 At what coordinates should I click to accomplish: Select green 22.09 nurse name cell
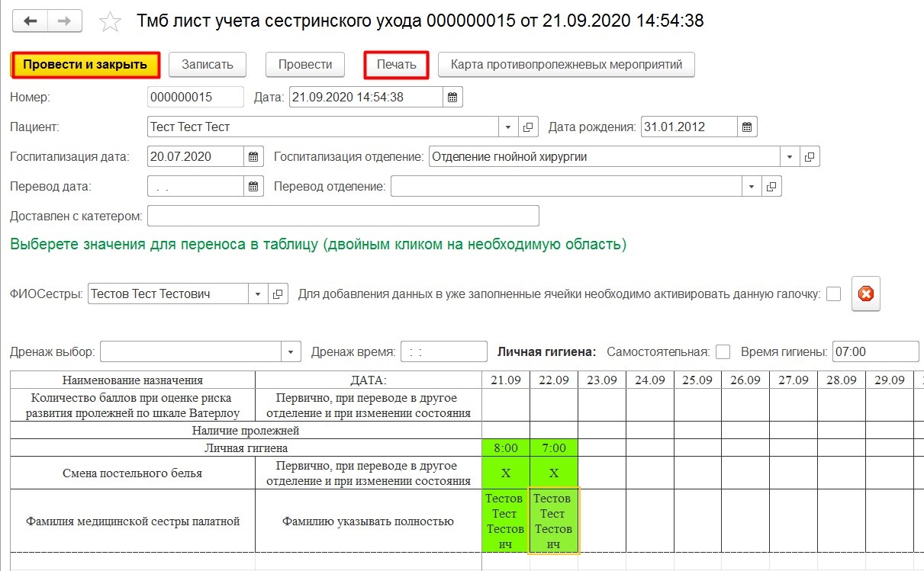[553, 521]
